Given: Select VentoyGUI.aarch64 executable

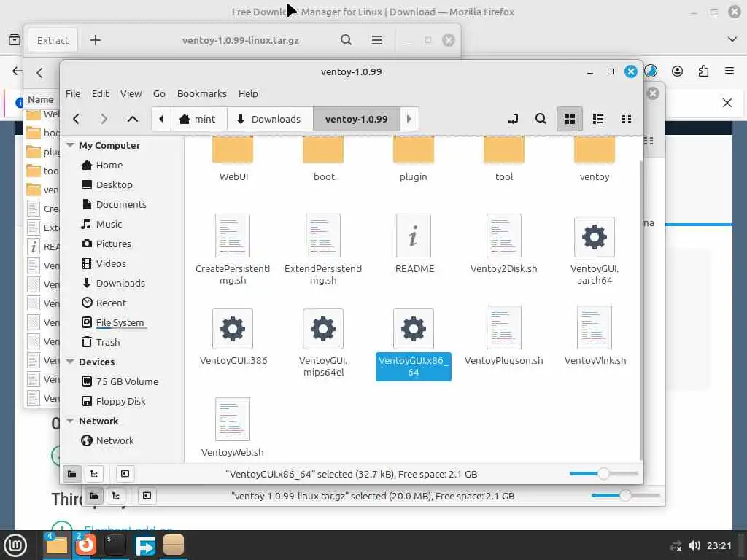Looking at the screenshot, I should tap(594, 249).
